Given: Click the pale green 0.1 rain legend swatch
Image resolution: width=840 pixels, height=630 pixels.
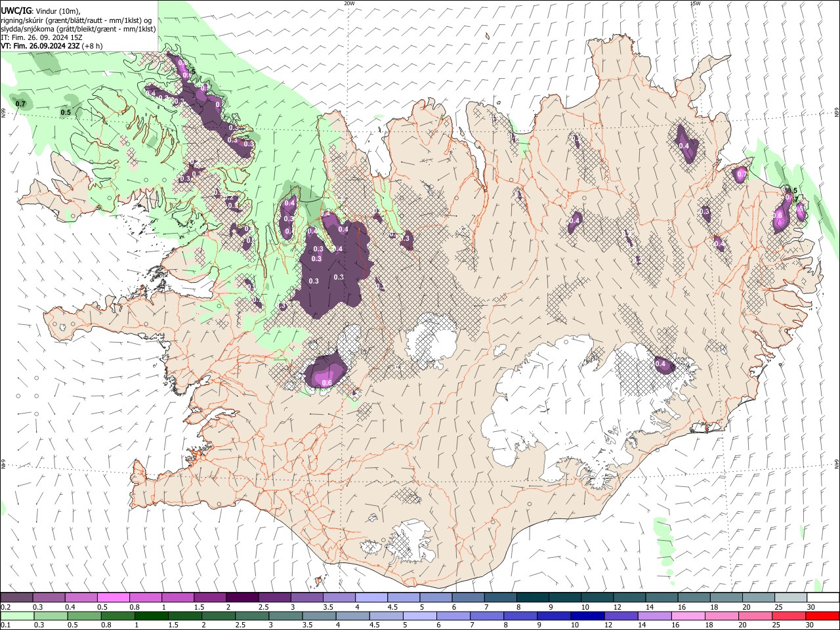Looking at the screenshot, I should [x=17, y=616].
